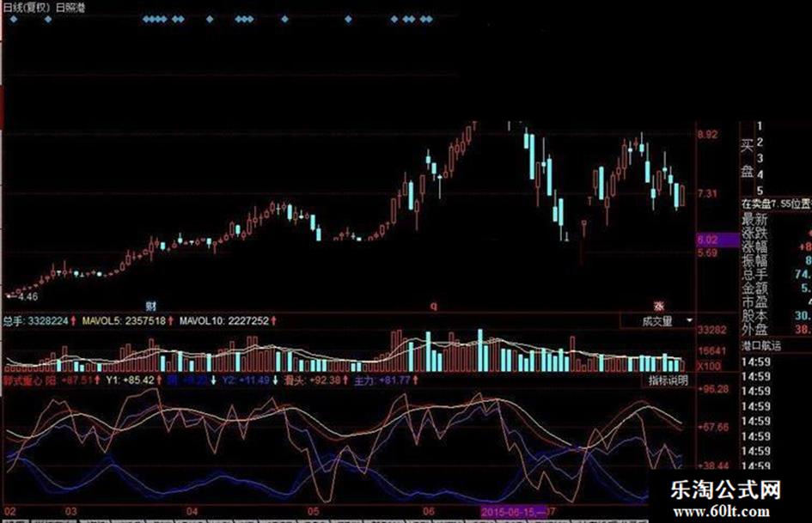This screenshot has width=812, height=523.
Task: Click the 主力: +81.77 indicator value
Action: [x=382, y=380]
